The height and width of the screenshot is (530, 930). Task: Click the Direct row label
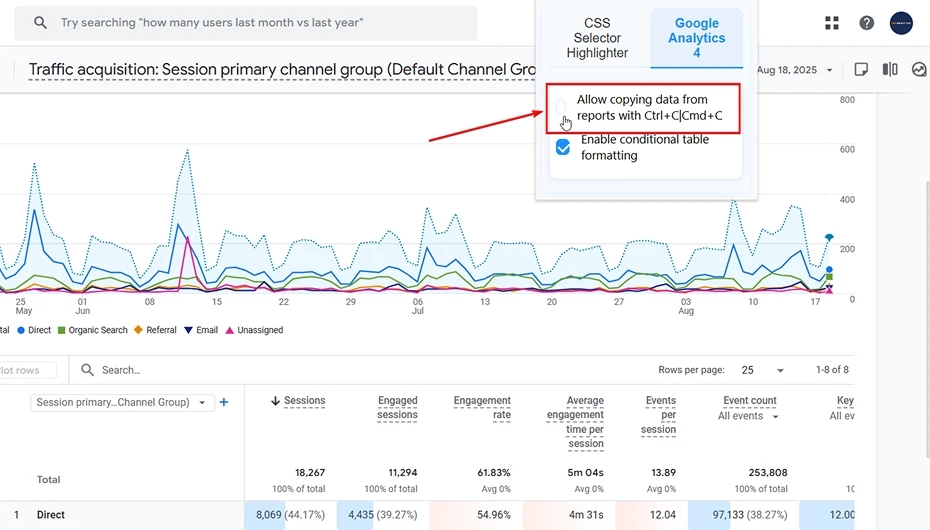pos(50,515)
